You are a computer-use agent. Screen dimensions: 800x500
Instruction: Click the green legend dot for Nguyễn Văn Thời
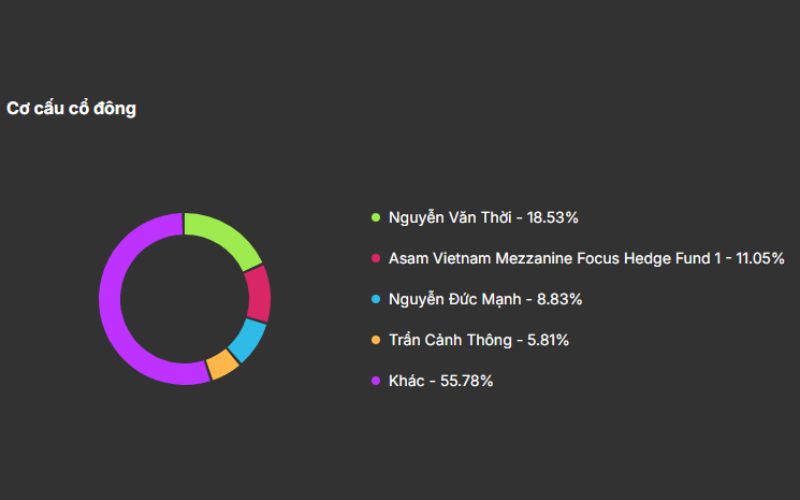(376, 217)
